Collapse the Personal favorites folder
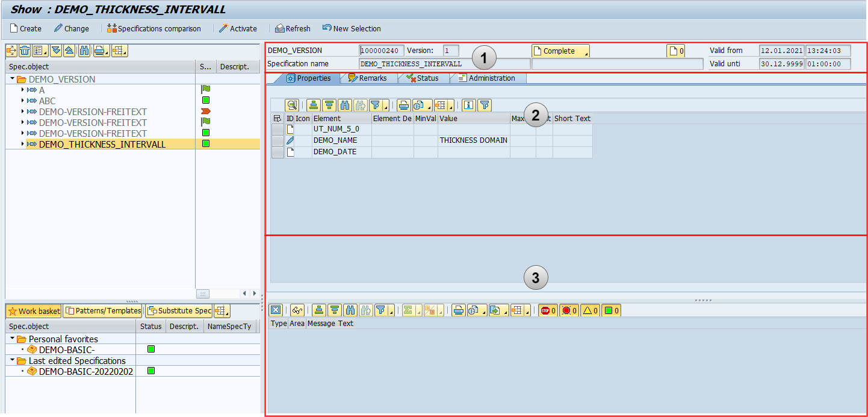 pyautogui.click(x=12, y=339)
